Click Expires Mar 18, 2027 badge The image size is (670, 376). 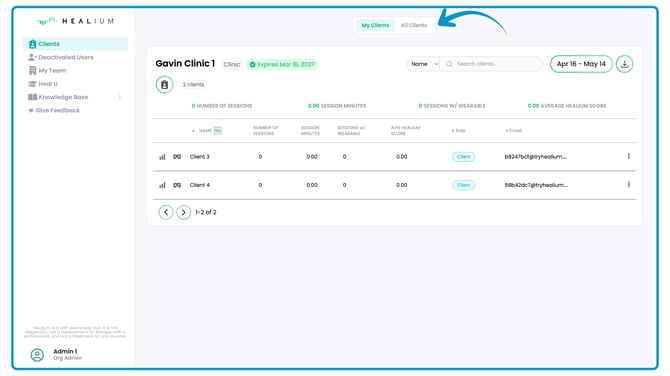pos(282,65)
